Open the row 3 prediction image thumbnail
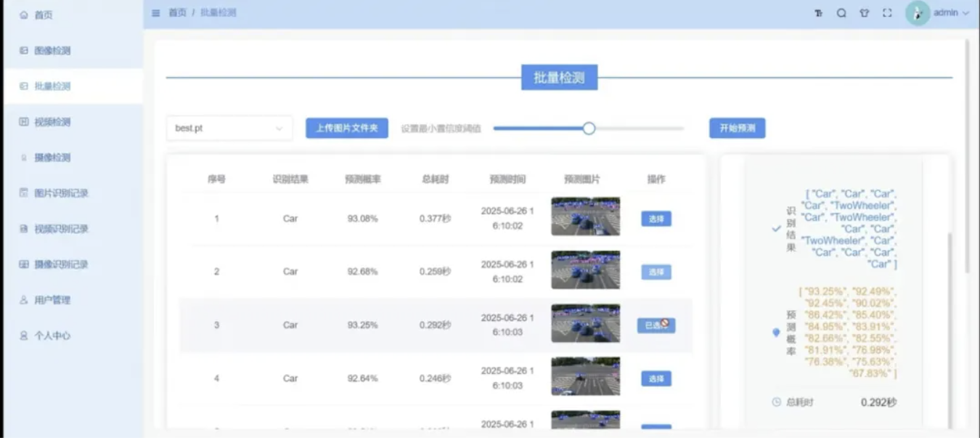 [x=585, y=323]
